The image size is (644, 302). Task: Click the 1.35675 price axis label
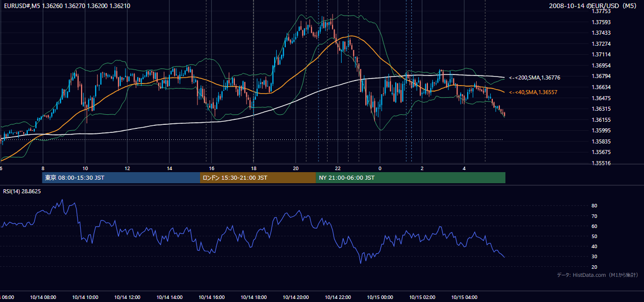coord(601,152)
